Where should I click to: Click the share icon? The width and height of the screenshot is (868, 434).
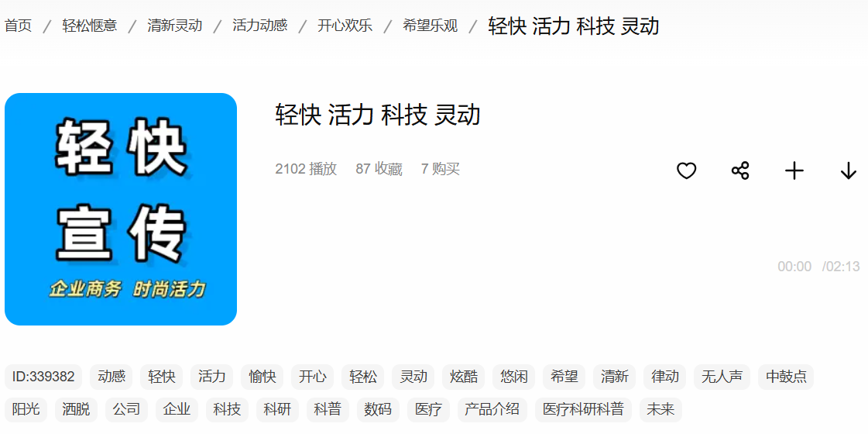[740, 170]
